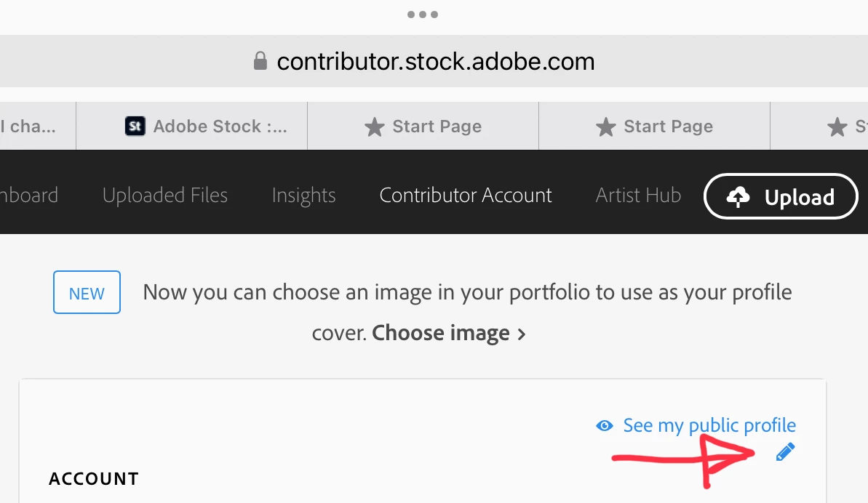This screenshot has height=503, width=868.
Task: Switch to the second Start Page tab
Action: 655,126
